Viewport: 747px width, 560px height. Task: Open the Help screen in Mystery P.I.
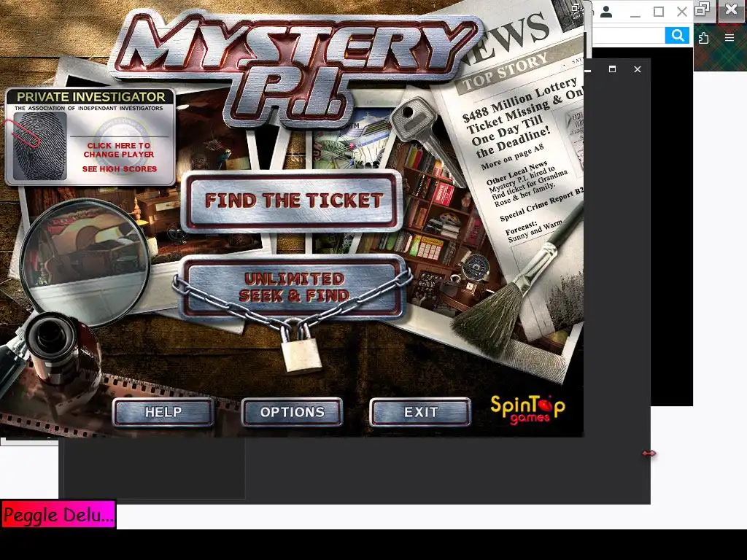click(163, 412)
